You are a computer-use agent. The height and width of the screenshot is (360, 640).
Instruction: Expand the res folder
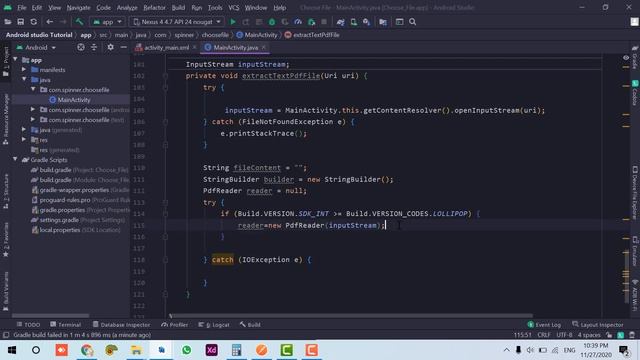click(x=24, y=140)
